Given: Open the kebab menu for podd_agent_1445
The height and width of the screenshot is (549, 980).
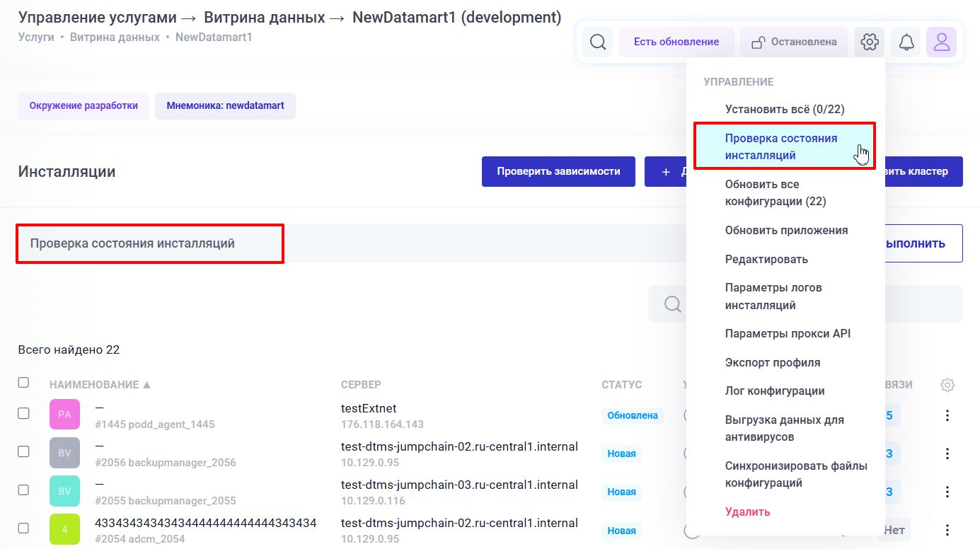Looking at the screenshot, I should click(947, 415).
